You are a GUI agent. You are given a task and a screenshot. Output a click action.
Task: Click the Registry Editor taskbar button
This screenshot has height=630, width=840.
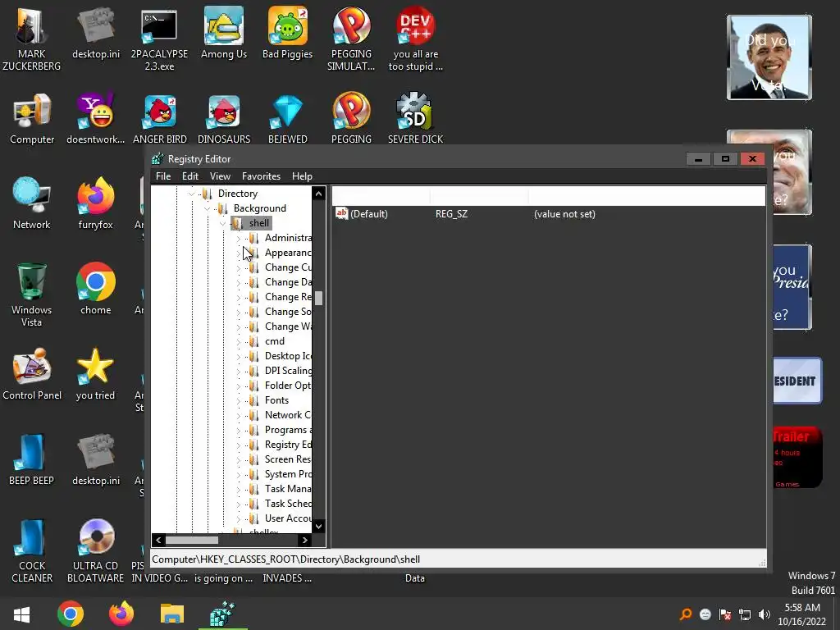pyautogui.click(x=223, y=614)
